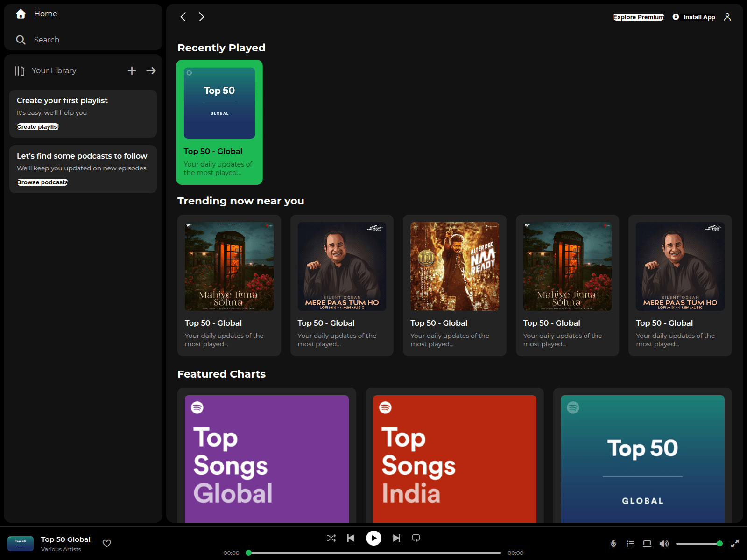Click Various Artists in the player bar

[61, 549]
